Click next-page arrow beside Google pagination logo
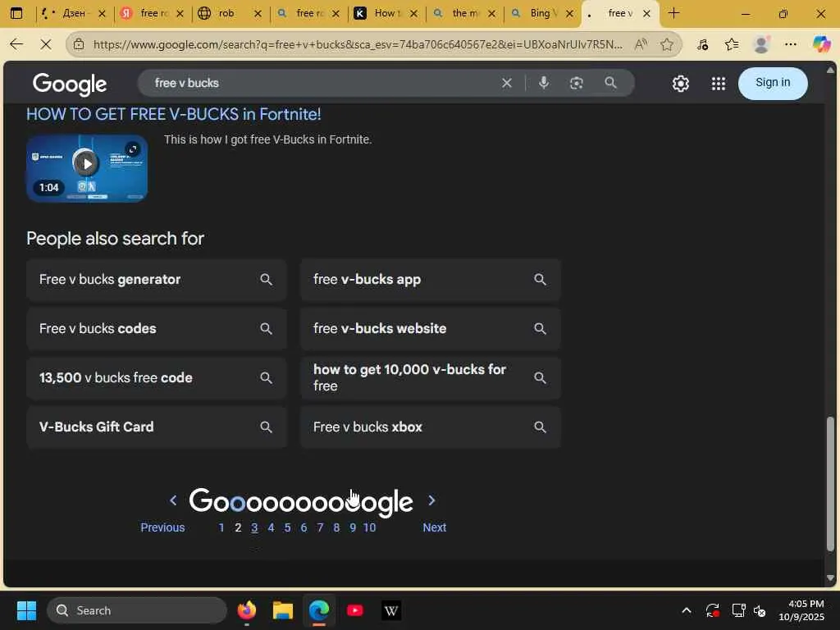840x630 pixels. 431,500
